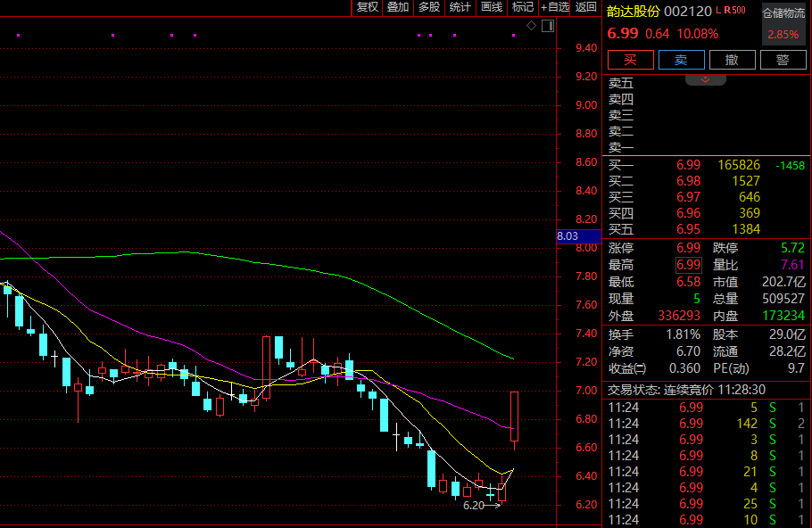The image size is (812, 528).
Task: Open the 统计 statistics tool
Action: (x=460, y=7)
